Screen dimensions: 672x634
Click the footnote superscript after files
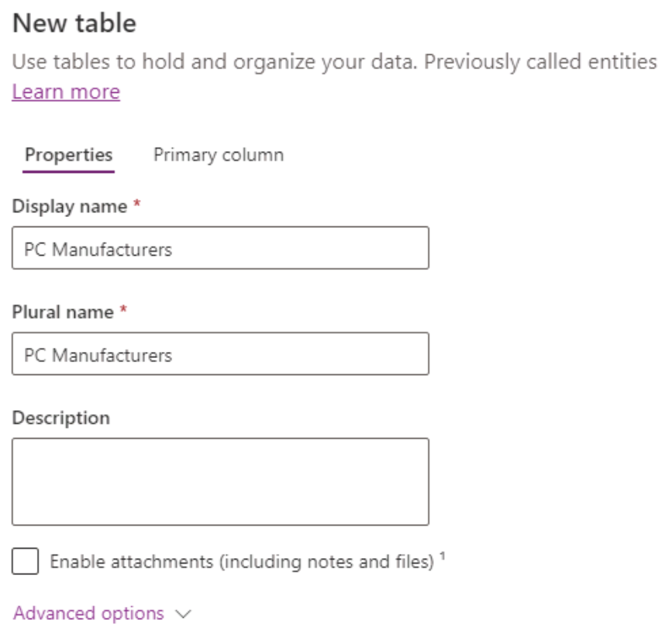coord(443,556)
